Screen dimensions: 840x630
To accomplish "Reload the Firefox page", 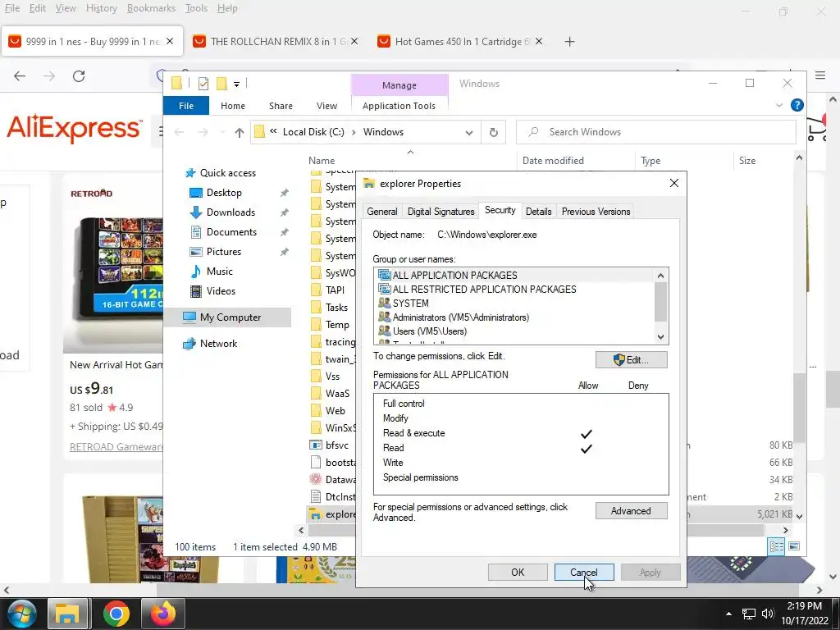I will pyautogui.click(x=79, y=76).
